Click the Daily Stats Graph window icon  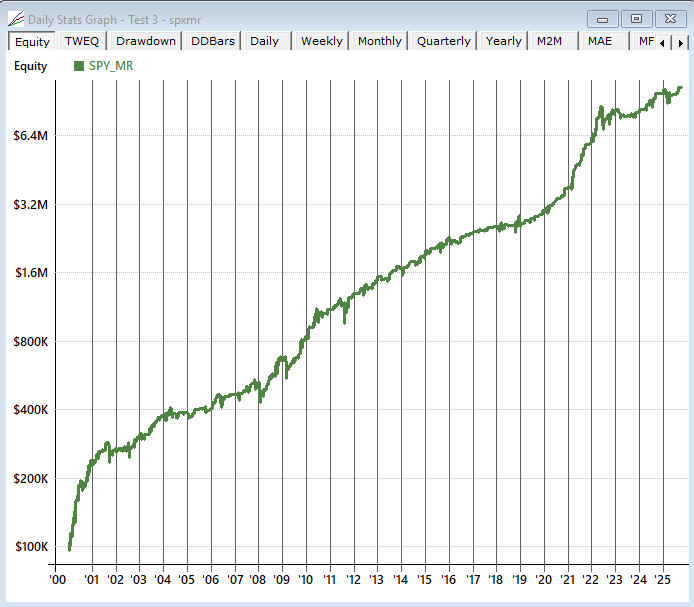click(x=16, y=19)
